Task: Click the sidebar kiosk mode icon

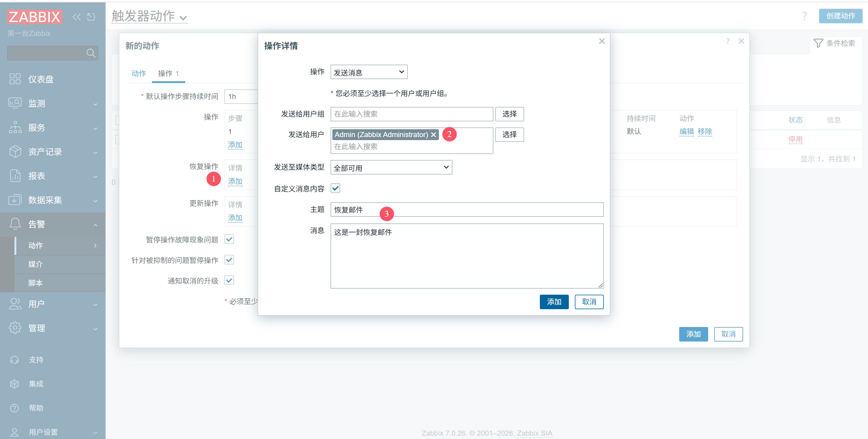Action: pos(91,17)
